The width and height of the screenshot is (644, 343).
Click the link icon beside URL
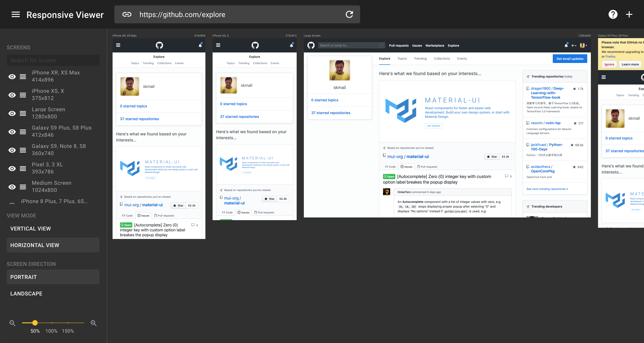click(x=127, y=15)
